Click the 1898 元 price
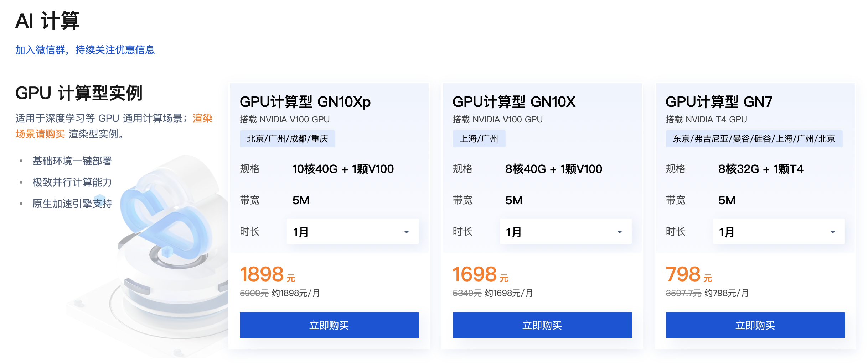Image resolution: width=868 pixels, height=363 pixels. tap(267, 274)
